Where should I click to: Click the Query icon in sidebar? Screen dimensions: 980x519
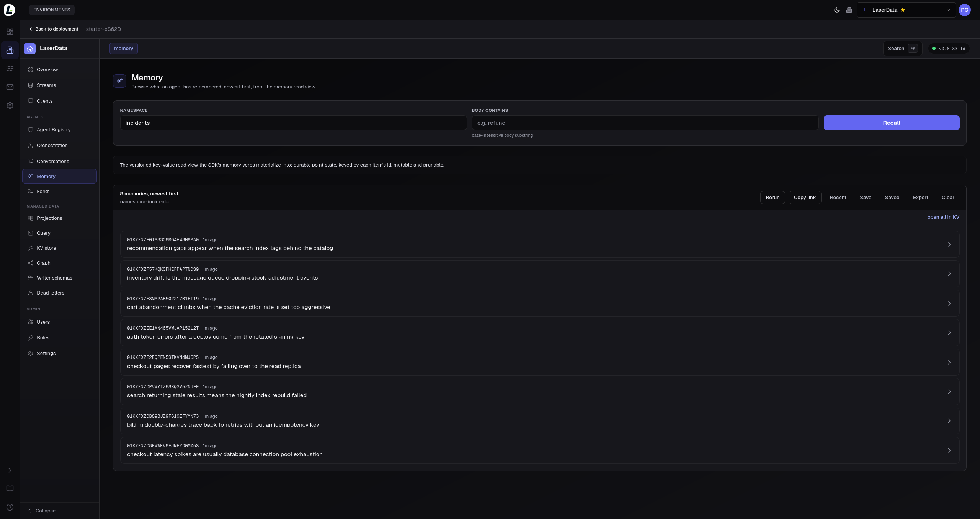click(x=30, y=233)
